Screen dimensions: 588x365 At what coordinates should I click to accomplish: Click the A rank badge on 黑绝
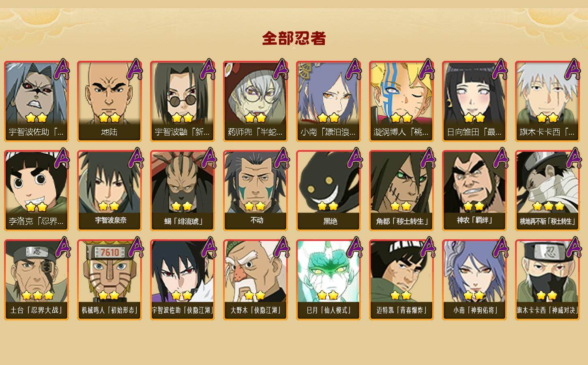(354, 159)
